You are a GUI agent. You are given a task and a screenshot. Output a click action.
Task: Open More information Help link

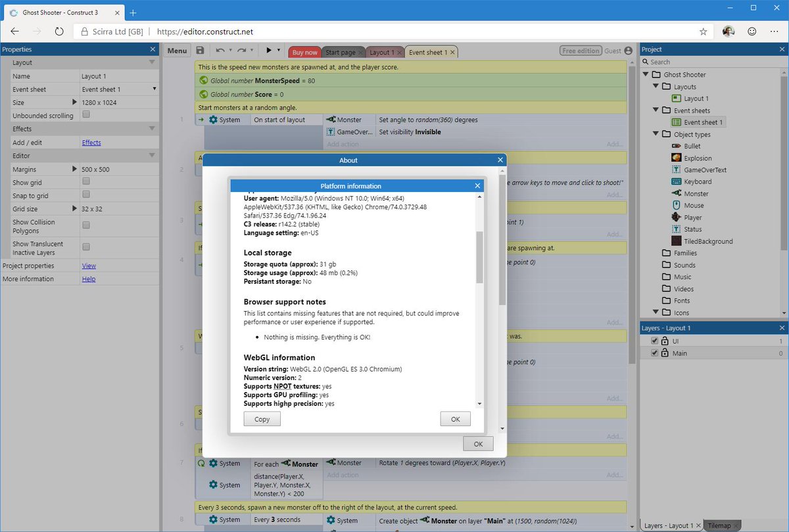click(89, 279)
